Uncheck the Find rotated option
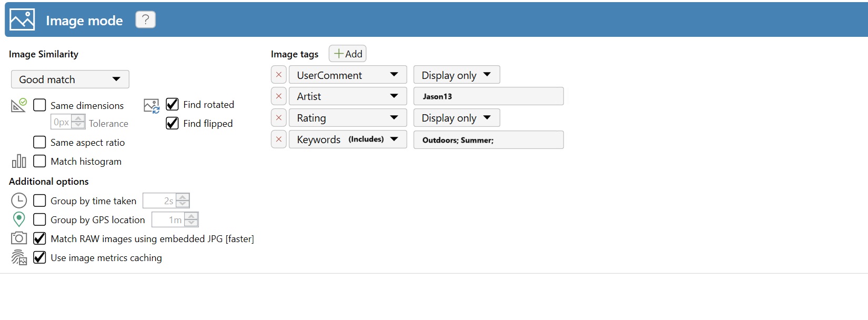This screenshot has width=868, height=320. pyautogui.click(x=172, y=104)
